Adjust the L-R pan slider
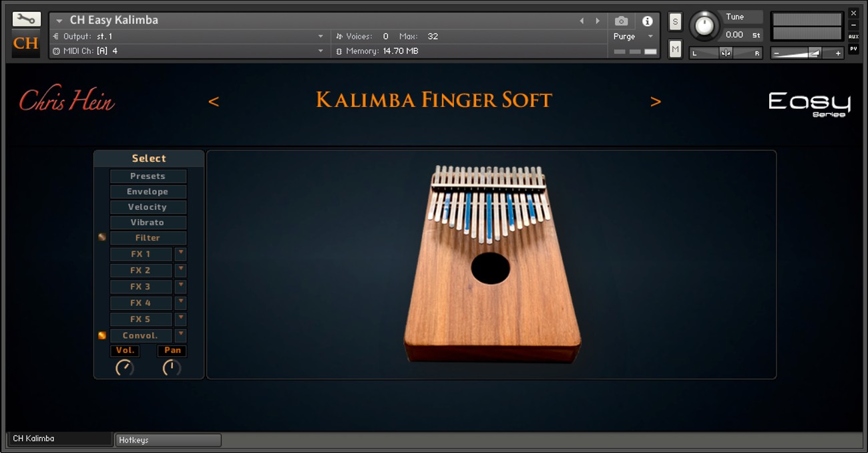 (726, 53)
